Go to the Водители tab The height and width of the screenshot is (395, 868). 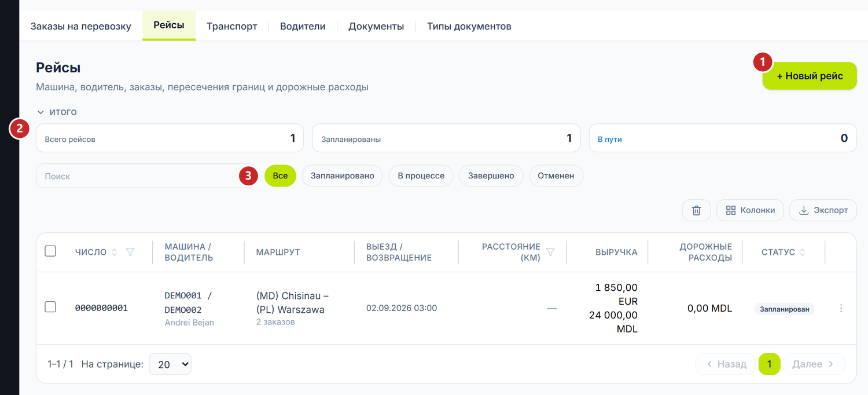(x=303, y=26)
